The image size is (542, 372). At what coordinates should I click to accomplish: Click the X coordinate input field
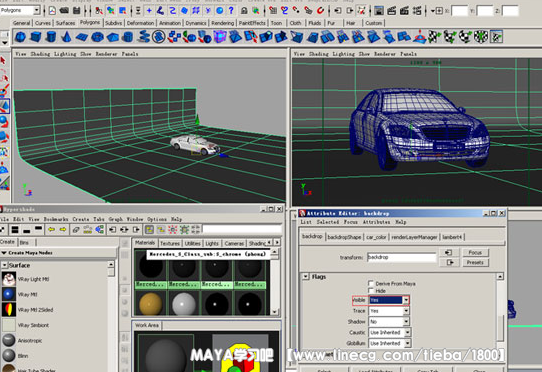[459, 11]
